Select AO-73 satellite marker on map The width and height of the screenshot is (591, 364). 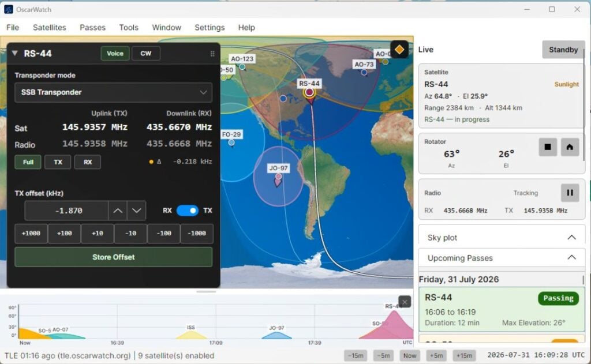point(364,72)
